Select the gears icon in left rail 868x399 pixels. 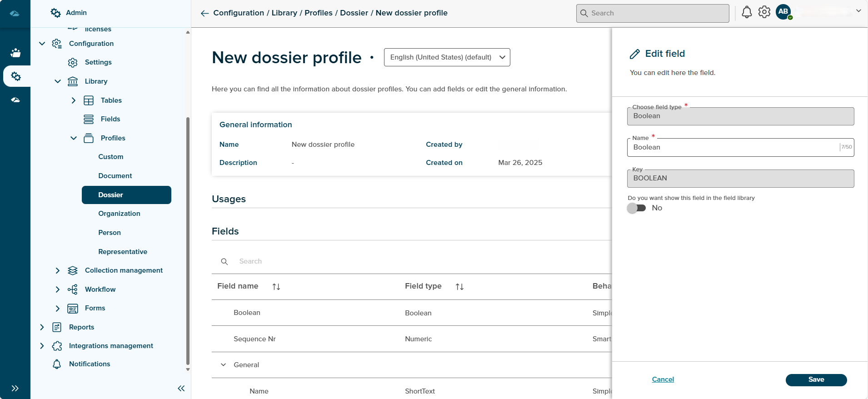coord(16,76)
